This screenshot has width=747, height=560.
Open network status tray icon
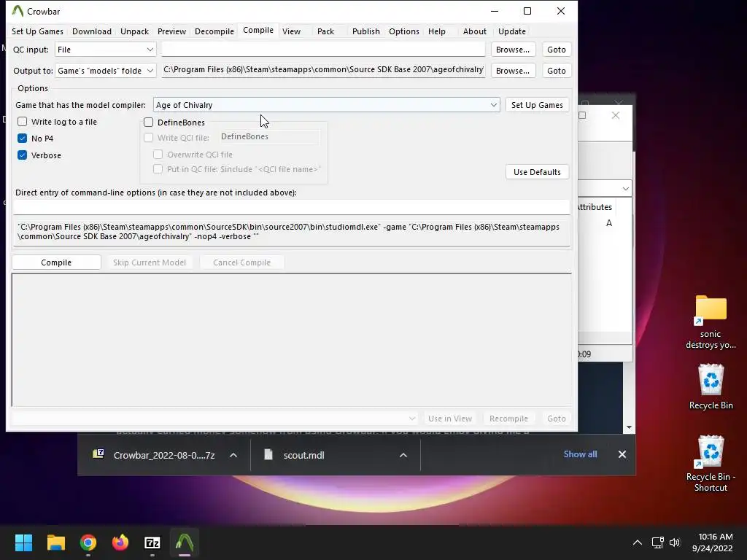click(658, 542)
